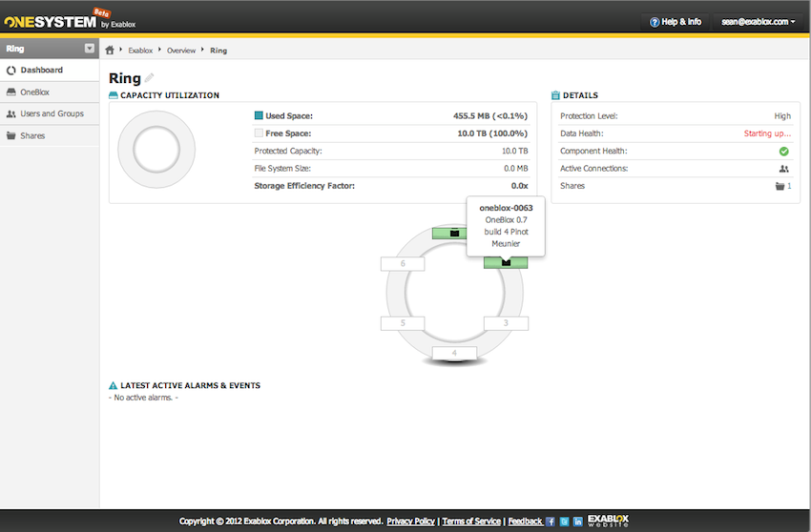This screenshot has height=532, width=811.
Task: Click the Capacity Utilization header icon
Action: click(x=114, y=95)
